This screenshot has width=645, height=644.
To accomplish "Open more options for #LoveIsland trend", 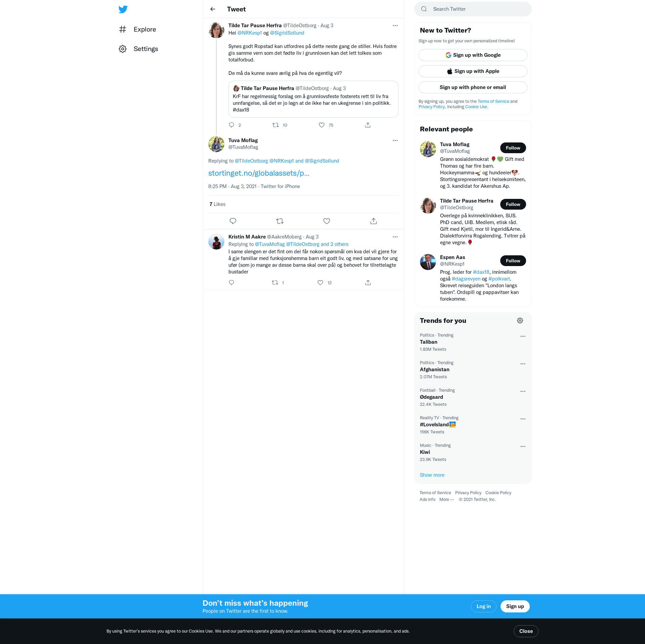I will [x=523, y=419].
